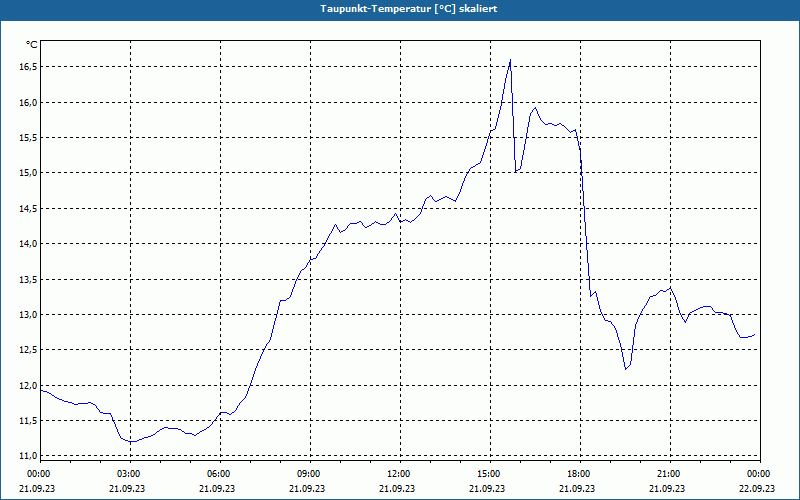Select the 06:00 x-axis time label

217,474
